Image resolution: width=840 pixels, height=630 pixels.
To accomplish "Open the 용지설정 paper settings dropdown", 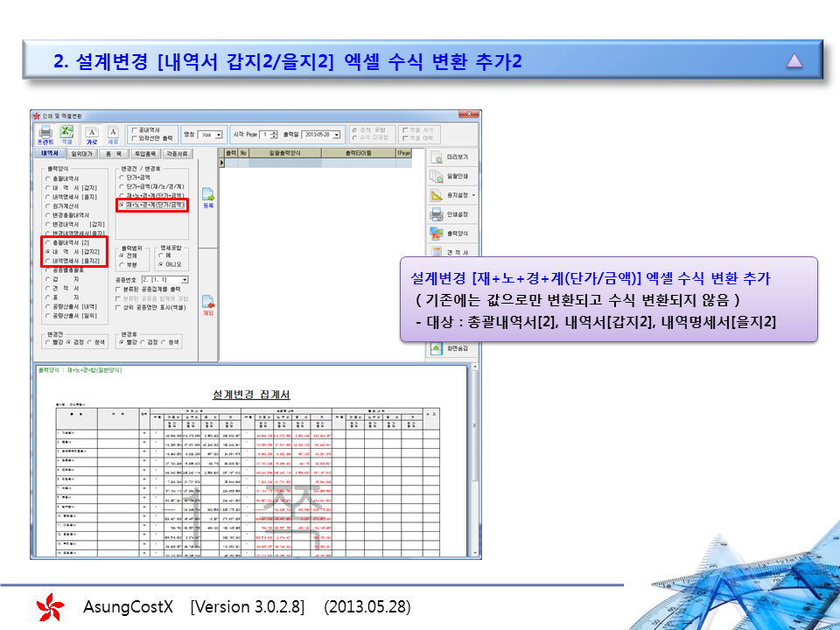I will (x=473, y=195).
